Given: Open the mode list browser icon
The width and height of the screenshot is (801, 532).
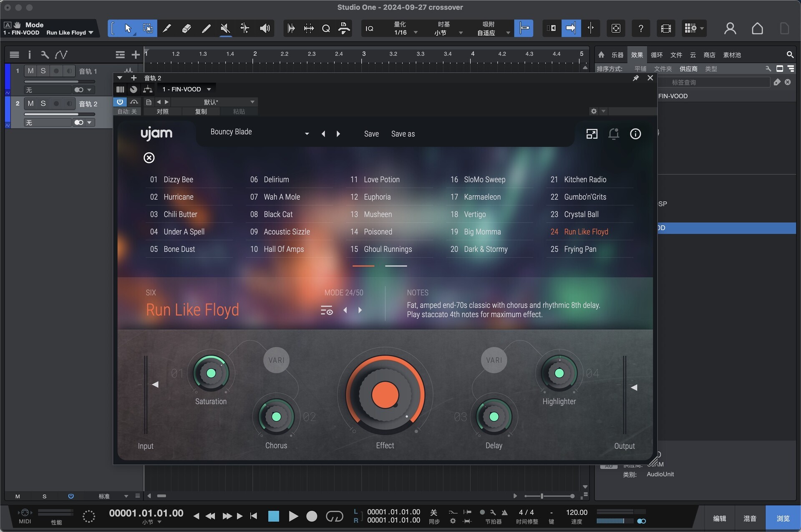Looking at the screenshot, I should [327, 311].
